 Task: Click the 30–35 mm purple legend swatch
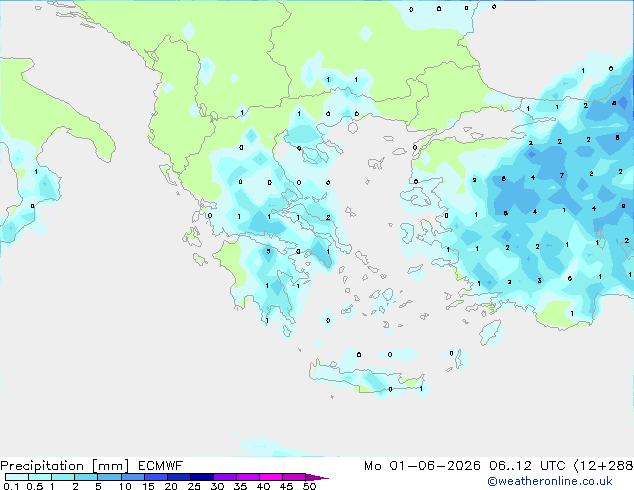tap(224, 477)
